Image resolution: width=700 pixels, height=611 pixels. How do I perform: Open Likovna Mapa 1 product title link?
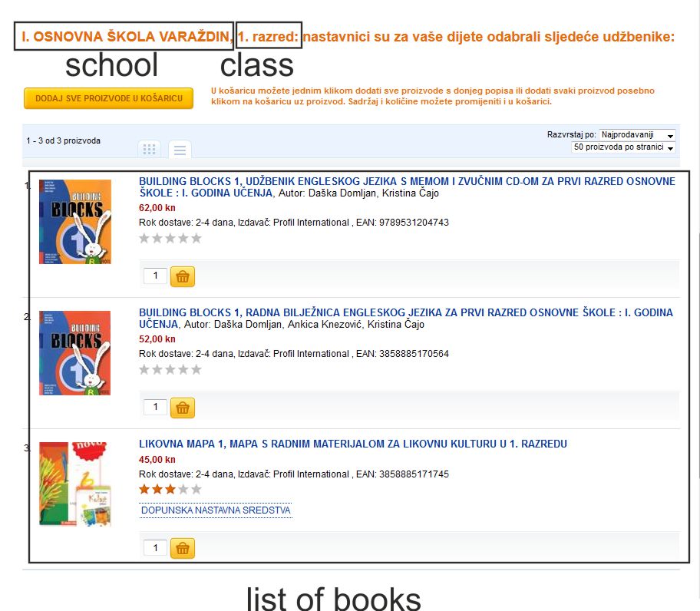352,444
